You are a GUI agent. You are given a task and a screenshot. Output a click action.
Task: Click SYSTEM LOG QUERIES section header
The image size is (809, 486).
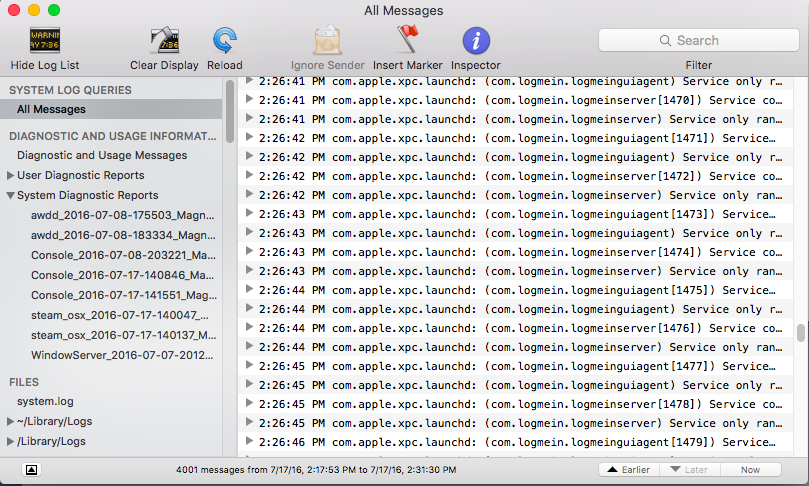point(70,90)
